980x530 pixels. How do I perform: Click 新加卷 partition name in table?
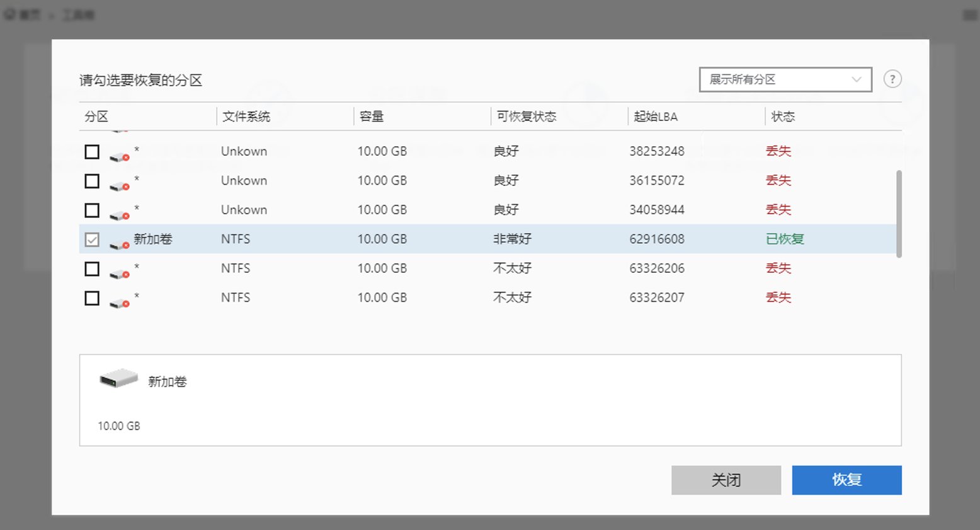point(153,239)
